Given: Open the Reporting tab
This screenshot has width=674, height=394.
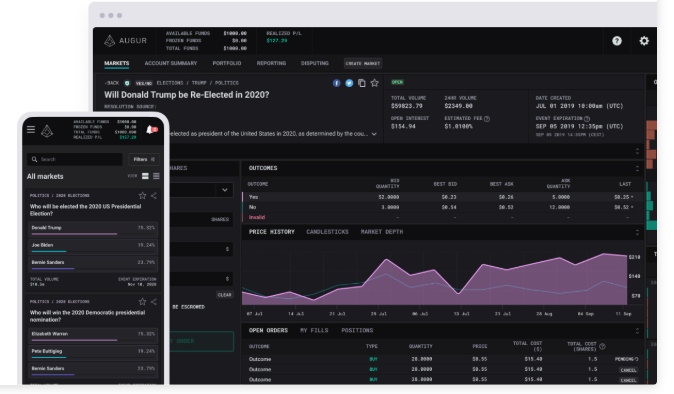Looking at the screenshot, I should (x=271, y=63).
